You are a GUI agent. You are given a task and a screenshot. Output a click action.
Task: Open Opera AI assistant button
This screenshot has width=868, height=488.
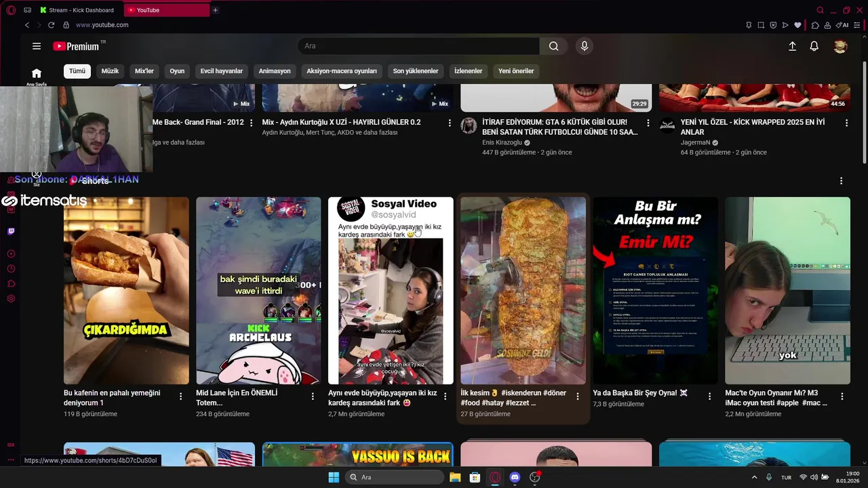coord(842,25)
